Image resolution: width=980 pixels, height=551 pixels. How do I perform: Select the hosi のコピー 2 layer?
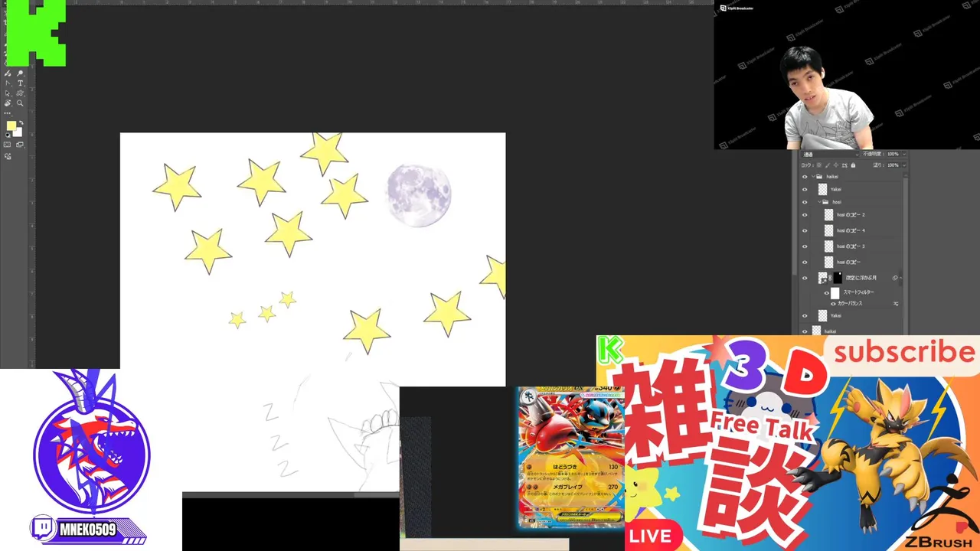coord(851,214)
